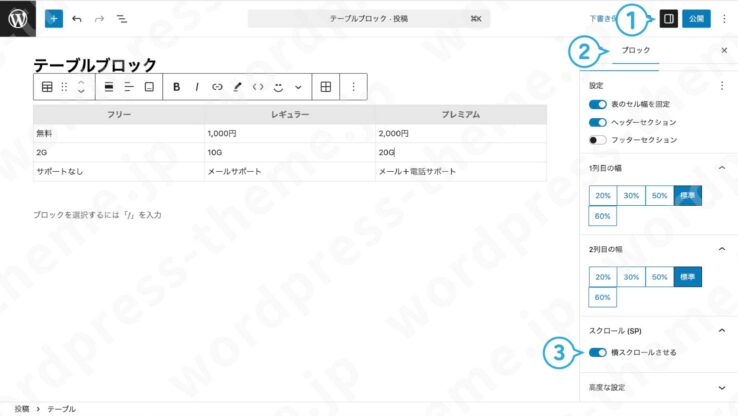Set second column width to 30%

631,277
